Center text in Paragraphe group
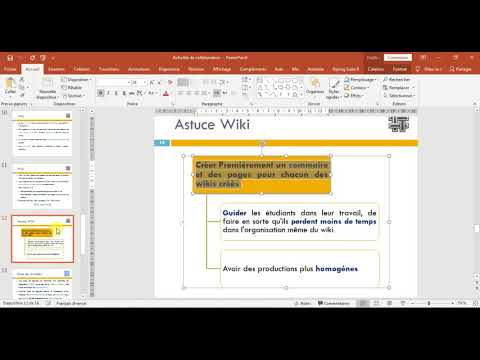The width and height of the screenshot is (480, 360). 189,93
